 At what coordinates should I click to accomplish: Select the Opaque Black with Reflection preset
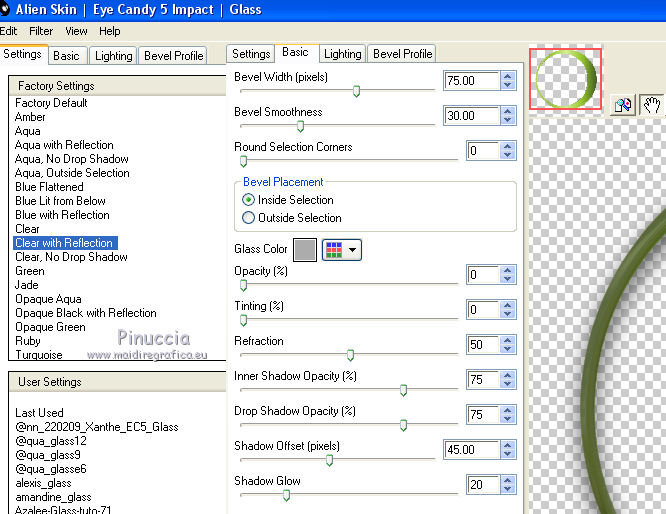click(x=86, y=313)
